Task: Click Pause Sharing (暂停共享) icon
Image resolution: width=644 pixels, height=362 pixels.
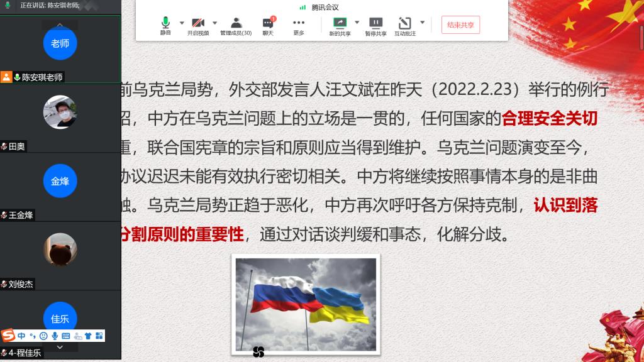Action: tap(375, 26)
